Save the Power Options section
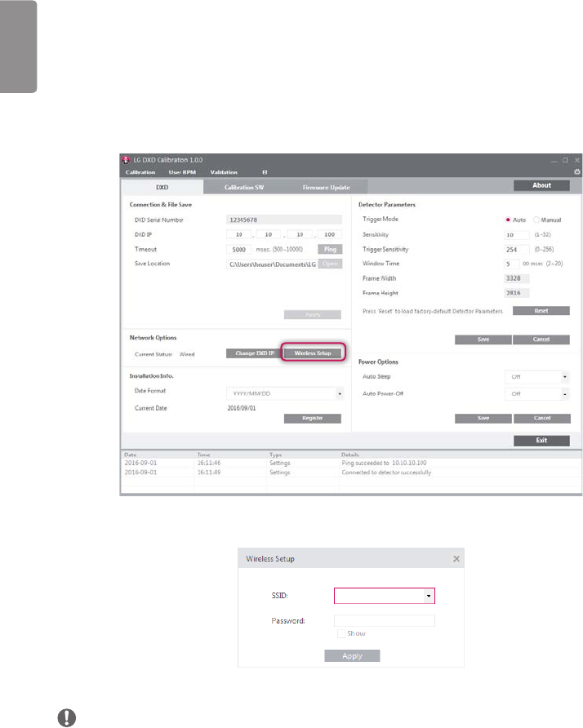 coord(483,419)
